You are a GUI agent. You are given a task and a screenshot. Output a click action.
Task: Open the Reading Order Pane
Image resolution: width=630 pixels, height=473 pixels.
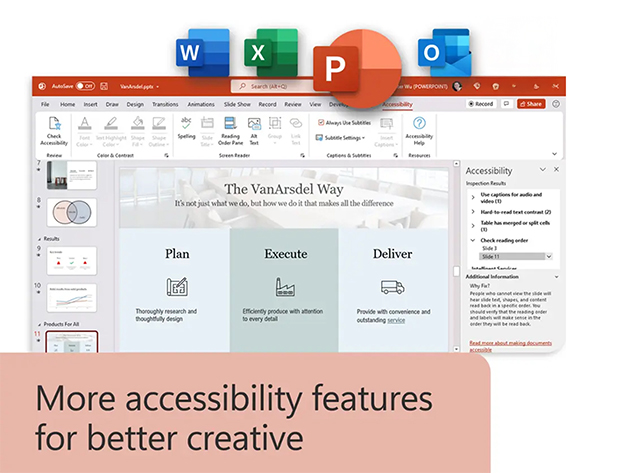click(230, 128)
